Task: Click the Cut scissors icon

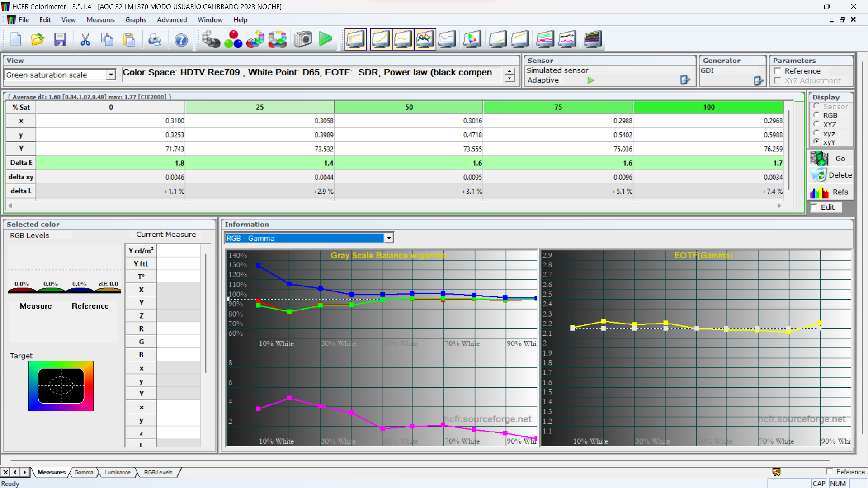Action: (x=85, y=39)
